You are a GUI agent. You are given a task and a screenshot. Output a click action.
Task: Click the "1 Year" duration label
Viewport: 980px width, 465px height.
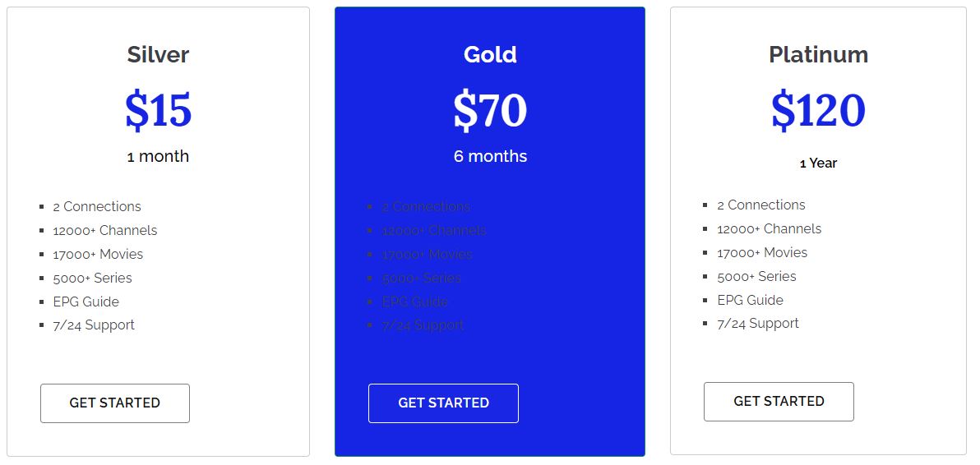[818, 163]
